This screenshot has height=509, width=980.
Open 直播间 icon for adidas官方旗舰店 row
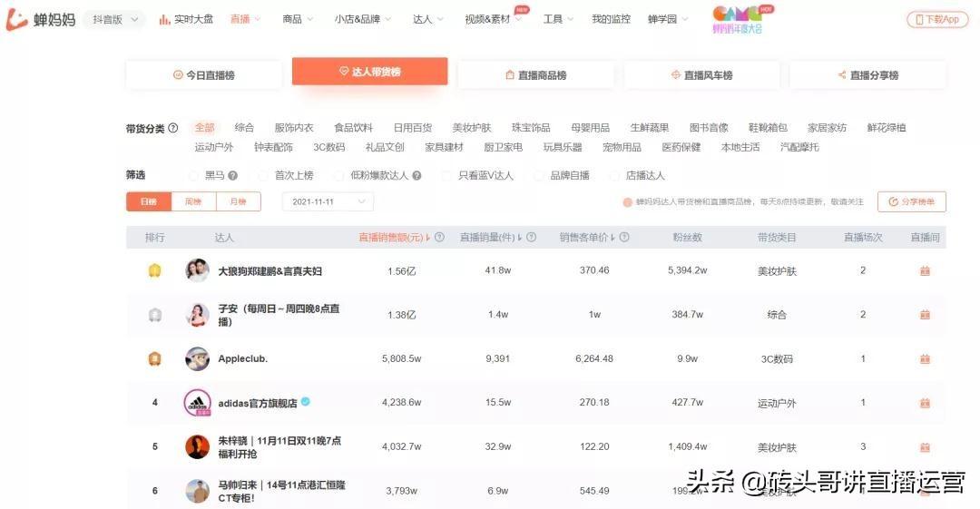coord(925,403)
